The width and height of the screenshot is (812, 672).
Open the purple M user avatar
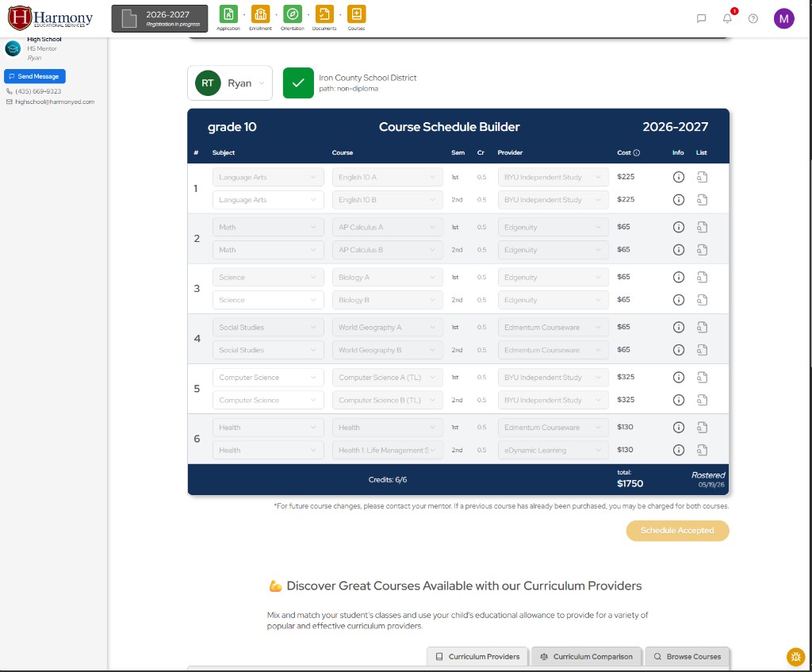click(784, 19)
